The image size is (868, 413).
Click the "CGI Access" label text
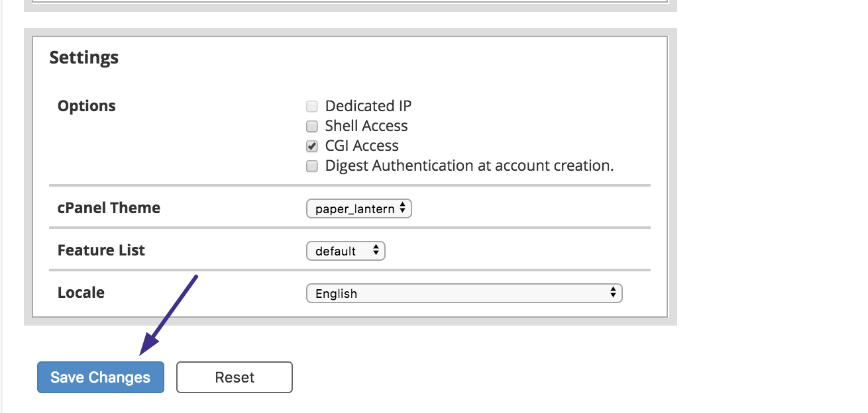(362, 146)
